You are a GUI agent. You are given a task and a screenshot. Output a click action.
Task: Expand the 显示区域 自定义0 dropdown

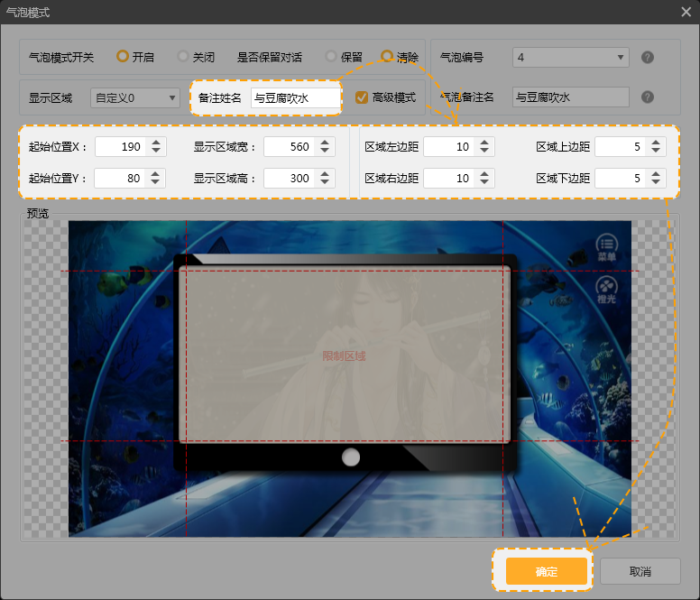(135, 97)
